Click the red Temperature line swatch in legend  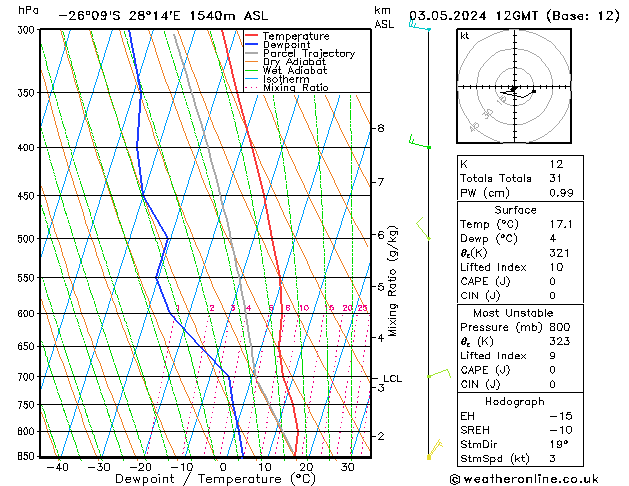point(252,36)
